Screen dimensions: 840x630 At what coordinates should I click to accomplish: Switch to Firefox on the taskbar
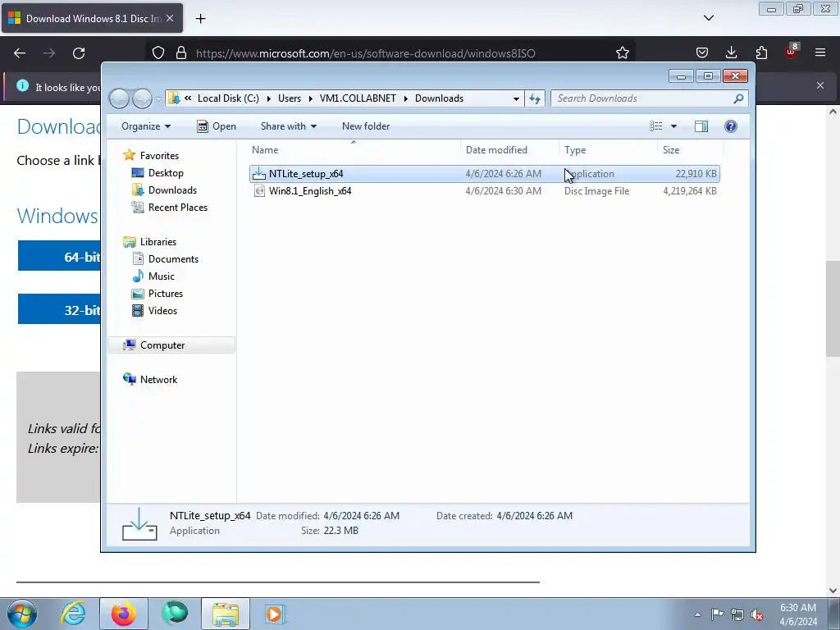[x=124, y=614]
